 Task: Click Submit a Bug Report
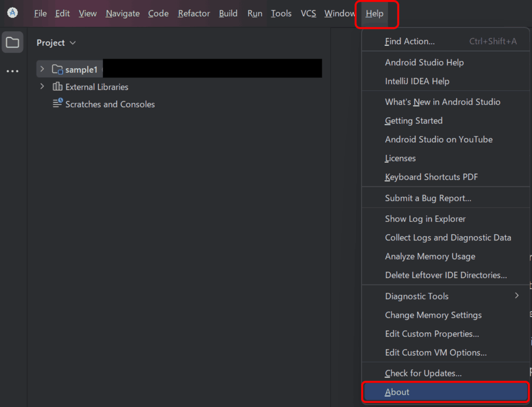[428, 198]
